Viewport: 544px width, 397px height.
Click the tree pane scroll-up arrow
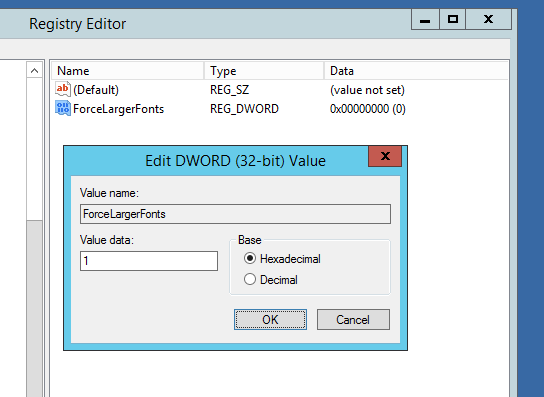34,71
